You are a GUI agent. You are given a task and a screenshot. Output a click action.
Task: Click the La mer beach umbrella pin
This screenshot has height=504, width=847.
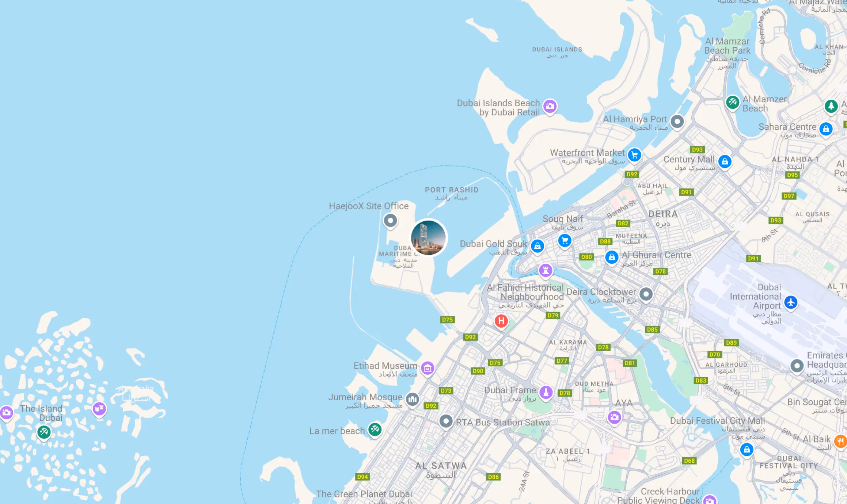click(x=375, y=429)
